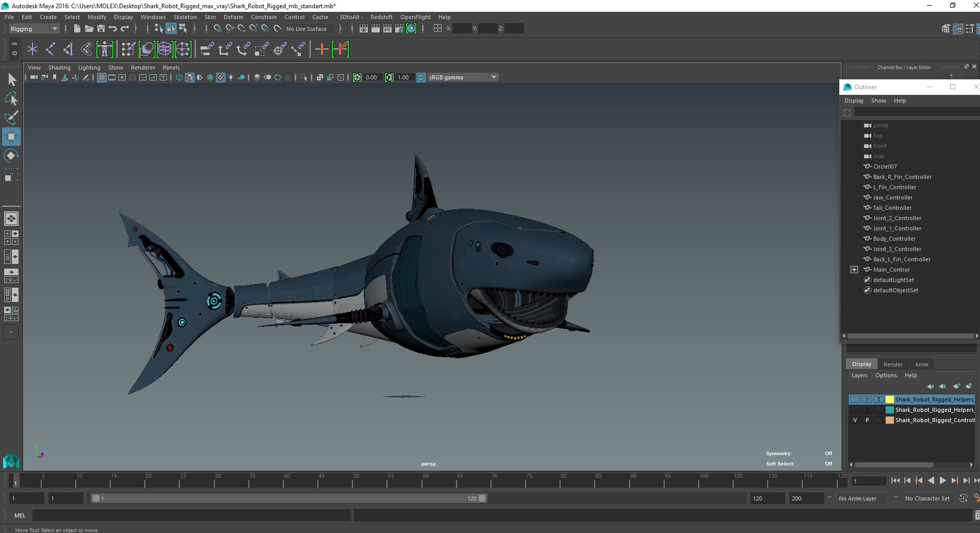Switch to the Anim layer tab
The height and width of the screenshot is (533, 980).
point(921,364)
